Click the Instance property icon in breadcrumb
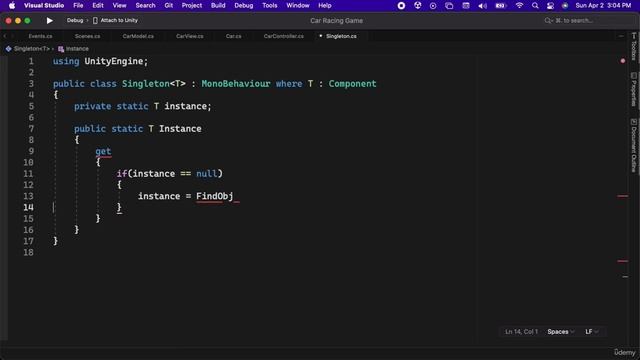 tap(61, 49)
